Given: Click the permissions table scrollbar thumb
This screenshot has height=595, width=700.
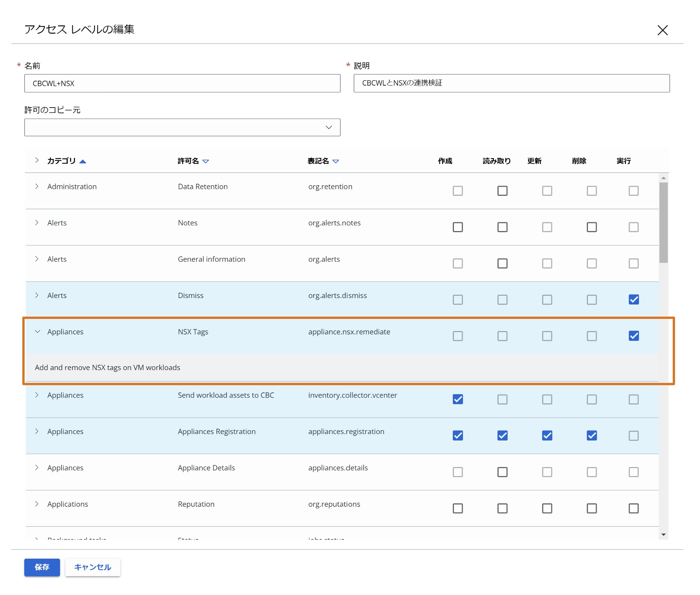Looking at the screenshot, I should tap(663, 222).
